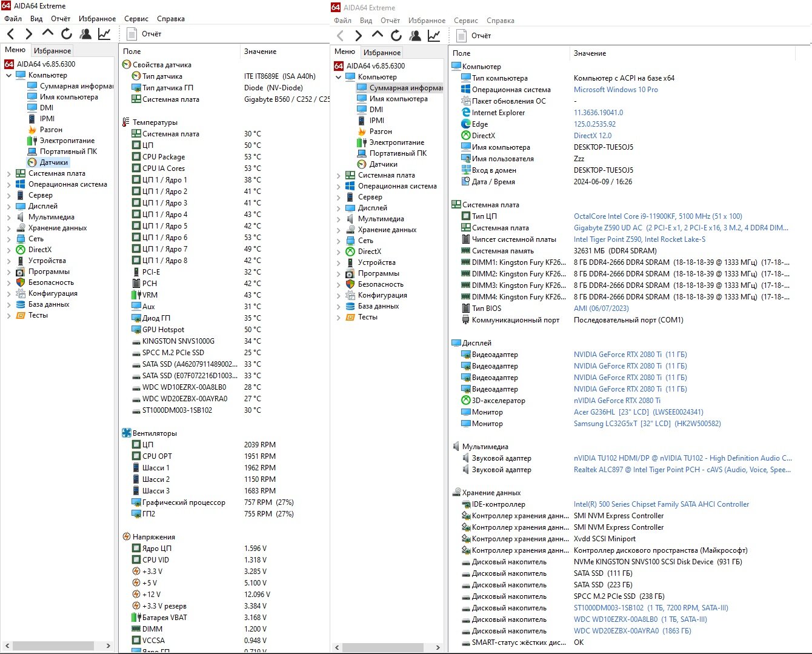Open DirectX 12.0 link
The height and width of the screenshot is (654, 812).
[593, 136]
